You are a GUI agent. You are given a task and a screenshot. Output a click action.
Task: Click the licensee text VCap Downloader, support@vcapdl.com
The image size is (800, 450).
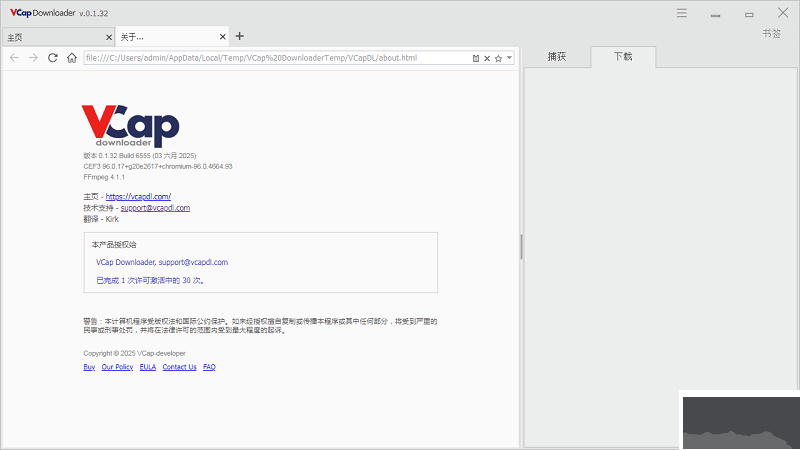(x=162, y=262)
